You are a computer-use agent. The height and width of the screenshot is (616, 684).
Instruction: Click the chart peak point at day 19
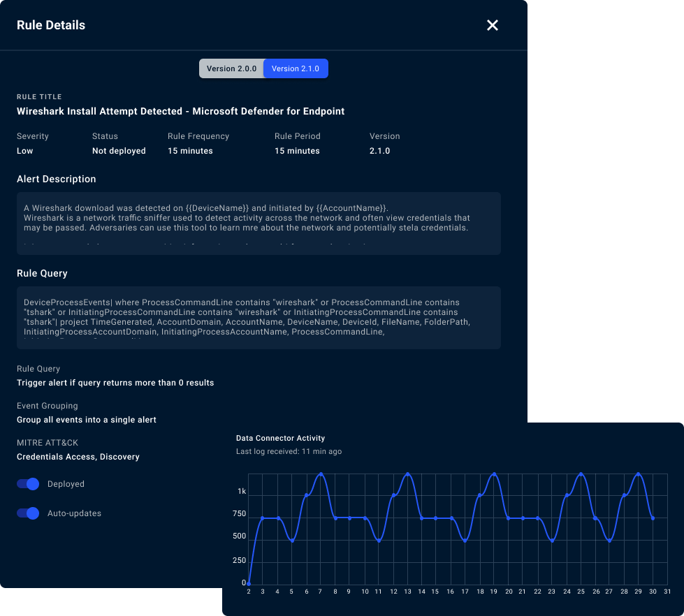(494, 474)
